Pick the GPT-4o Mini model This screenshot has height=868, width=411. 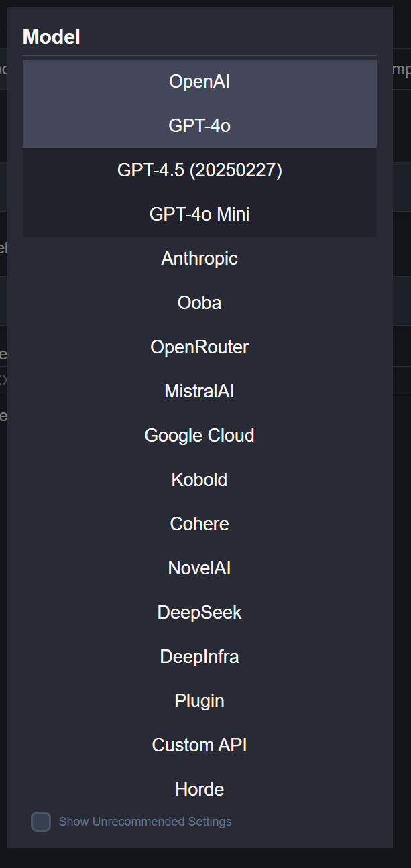199,214
